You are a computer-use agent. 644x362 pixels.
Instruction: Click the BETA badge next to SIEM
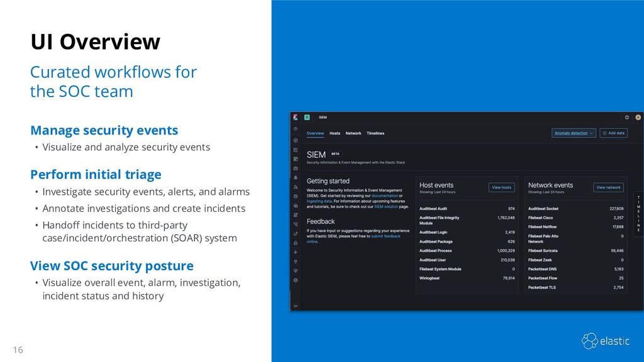336,154
